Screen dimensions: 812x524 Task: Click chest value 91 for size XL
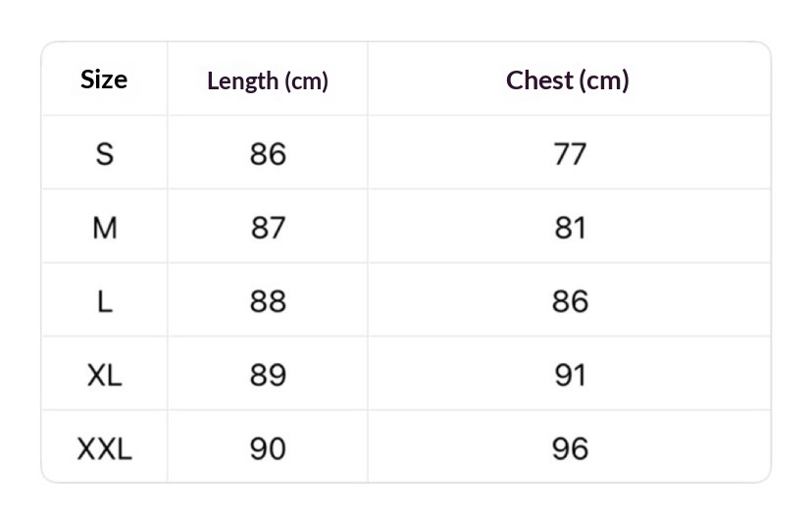(570, 375)
